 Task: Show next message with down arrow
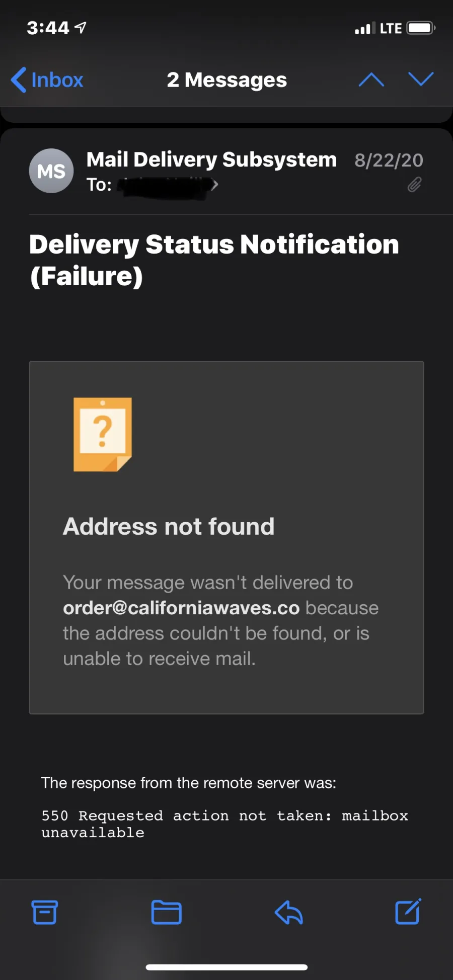pyautogui.click(x=421, y=79)
